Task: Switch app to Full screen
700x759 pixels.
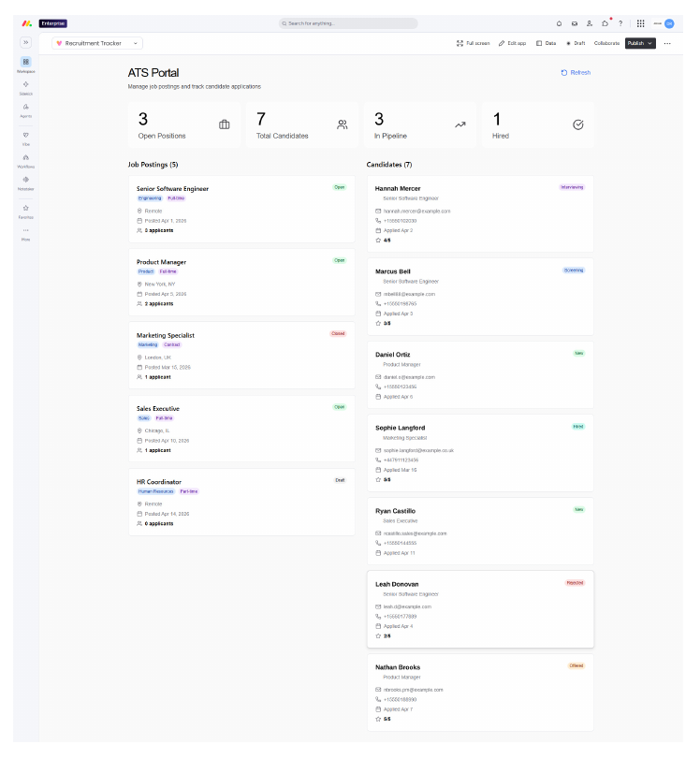Action: point(473,43)
